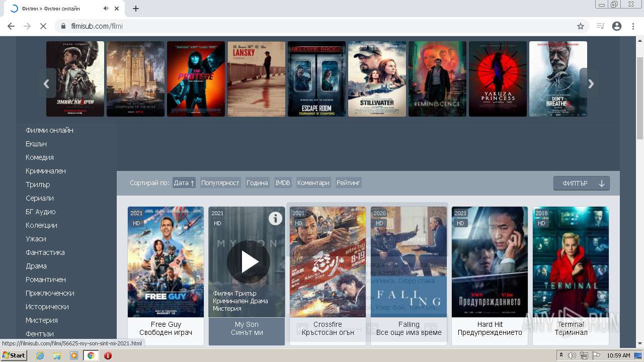Open the Lansky carousel poster

(256, 79)
